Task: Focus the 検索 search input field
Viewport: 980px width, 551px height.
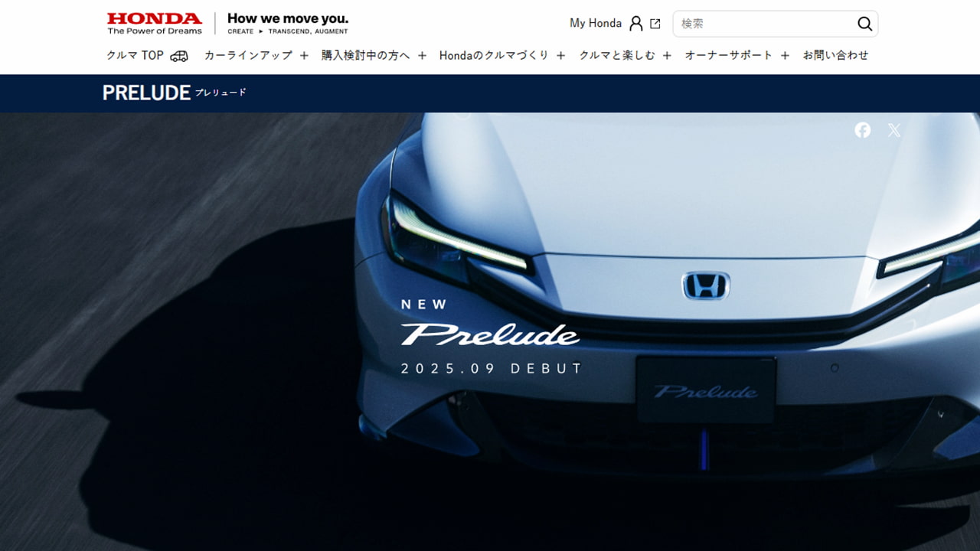Action: (764, 24)
